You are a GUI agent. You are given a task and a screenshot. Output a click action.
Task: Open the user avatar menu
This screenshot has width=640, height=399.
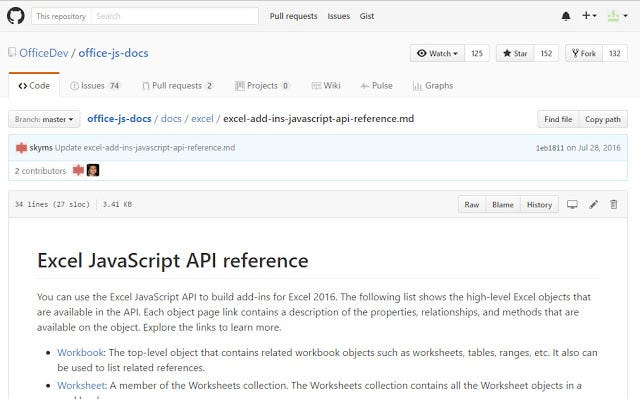pos(618,16)
